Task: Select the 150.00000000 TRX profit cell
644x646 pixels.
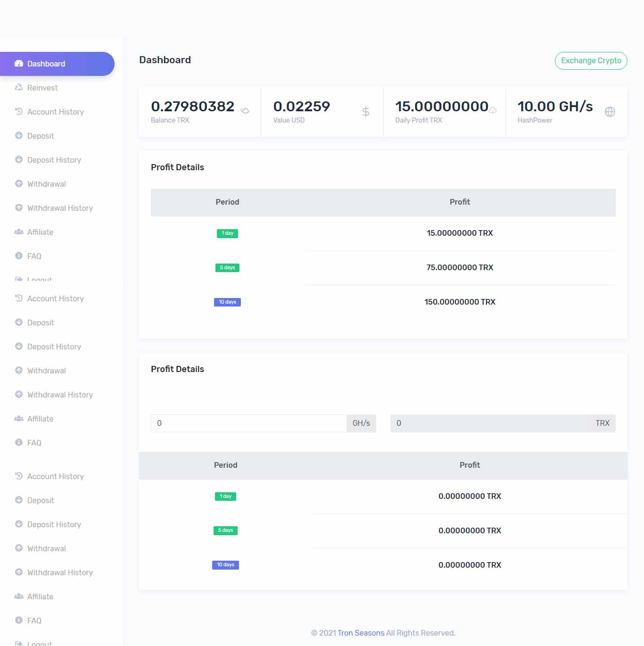Action: click(460, 302)
